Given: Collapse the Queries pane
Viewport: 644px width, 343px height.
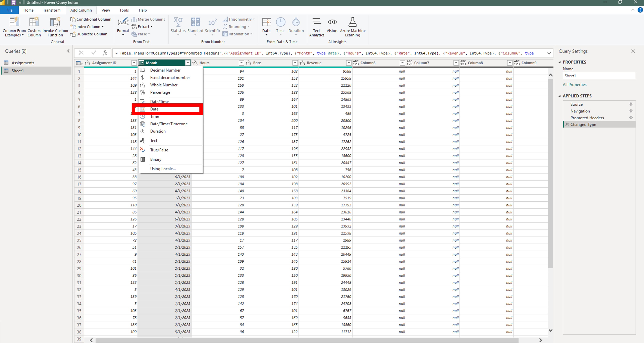Looking at the screenshot, I should point(68,51).
